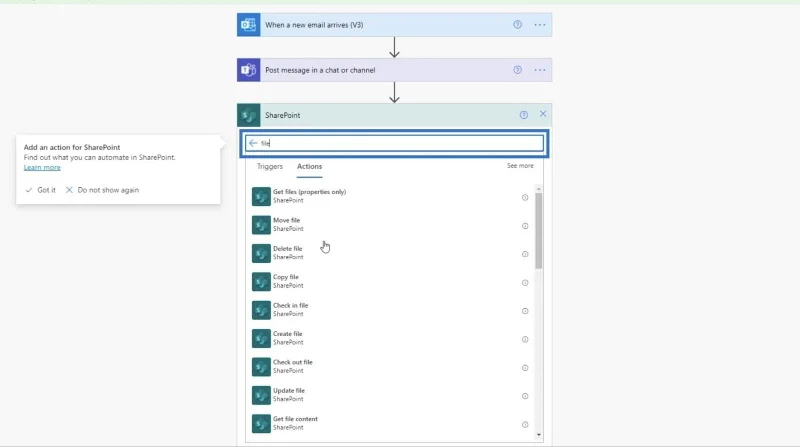
Task: Switch to the Triggers tab
Action: [269, 166]
